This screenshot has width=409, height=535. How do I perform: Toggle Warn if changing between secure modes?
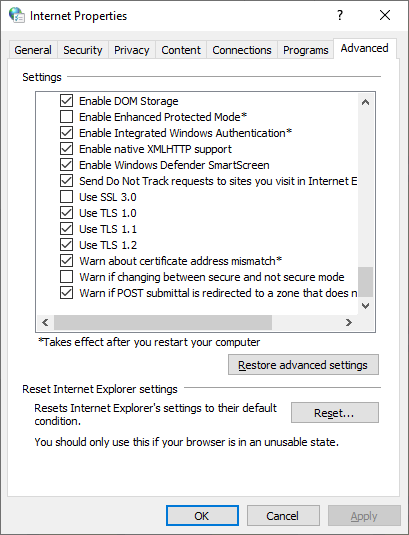pos(66,277)
